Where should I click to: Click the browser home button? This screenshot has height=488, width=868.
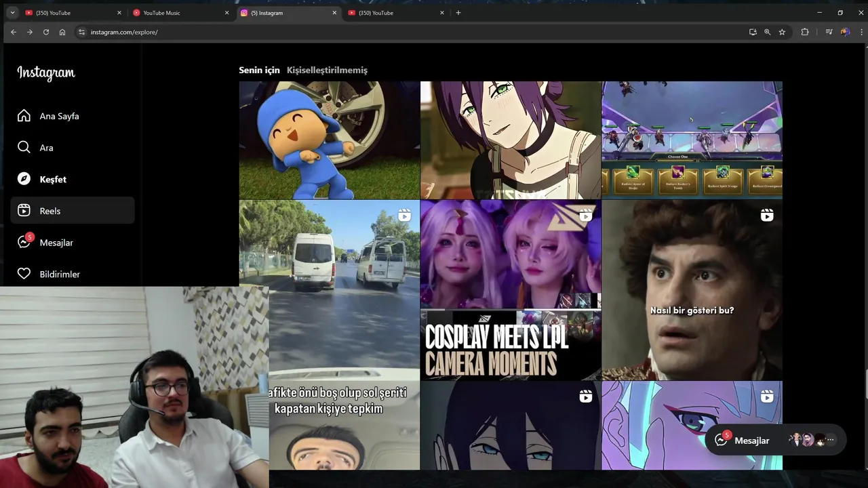point(62,32)
